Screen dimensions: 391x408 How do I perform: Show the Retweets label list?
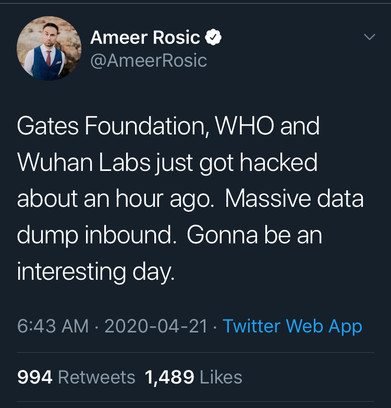(97, 377)
